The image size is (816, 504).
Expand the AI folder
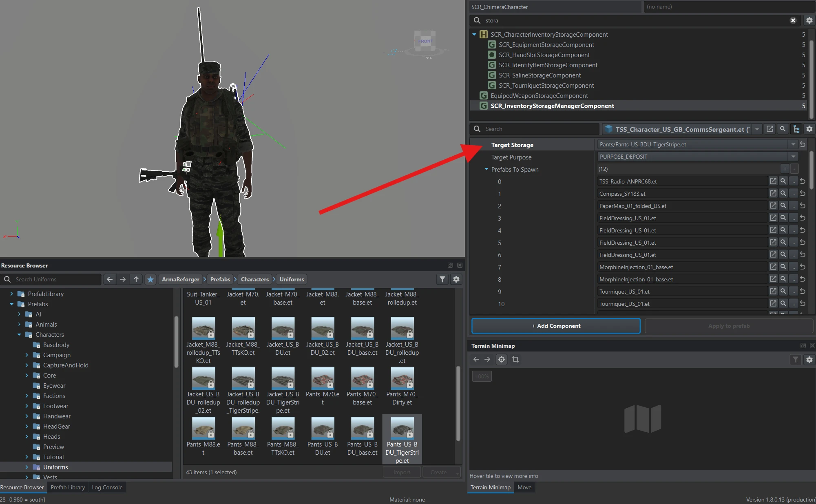(19, 314)
